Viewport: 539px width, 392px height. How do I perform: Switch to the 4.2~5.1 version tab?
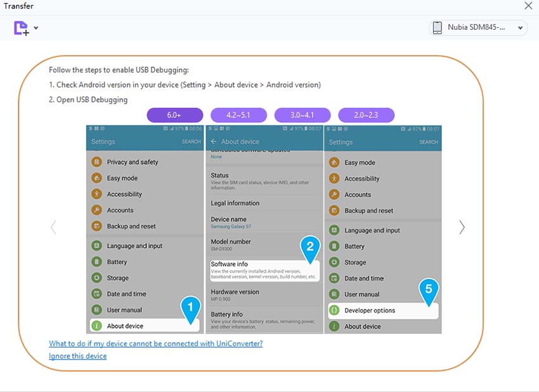click(x=238, y=115)
